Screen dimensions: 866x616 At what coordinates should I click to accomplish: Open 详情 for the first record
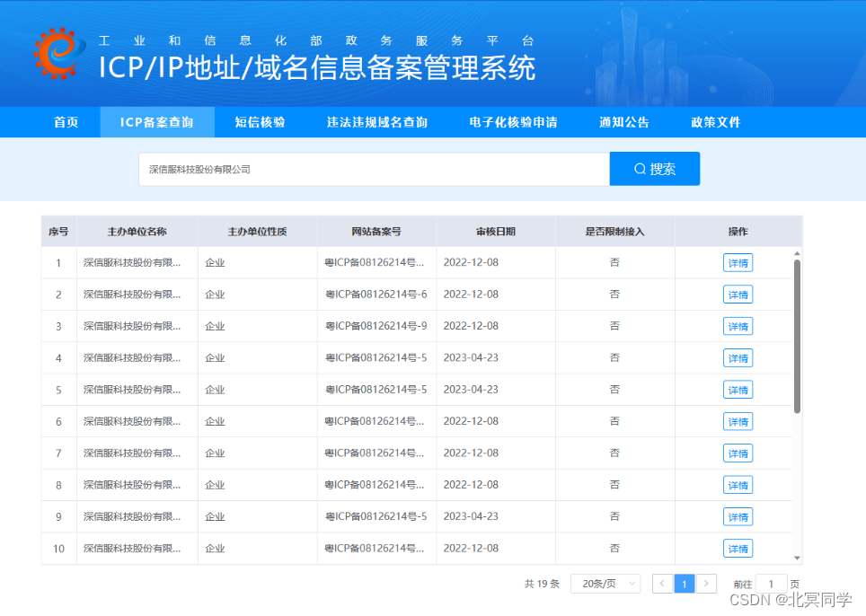738,262
